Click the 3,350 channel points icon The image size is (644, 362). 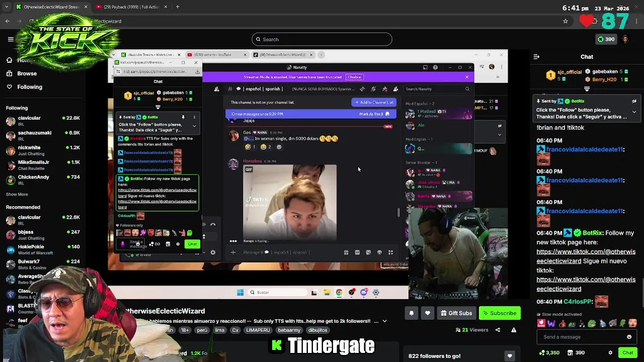549,353
